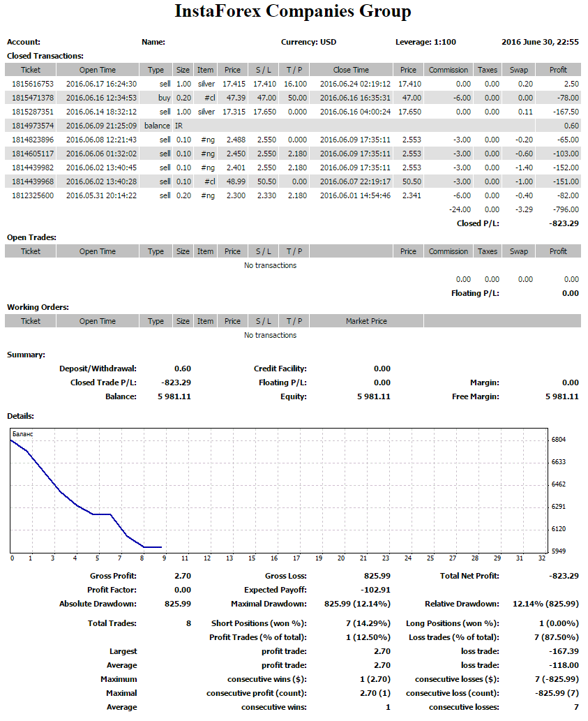Screen dimensions: 588x721
Task: Click the "Working Orders:" heading
Action: [x=38, y=307]
